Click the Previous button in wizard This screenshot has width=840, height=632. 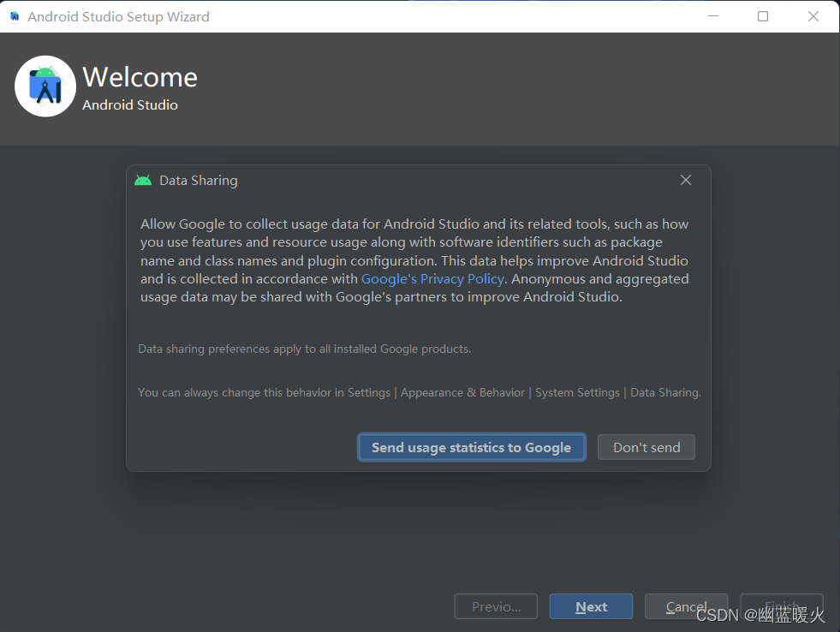click(496, 606)
